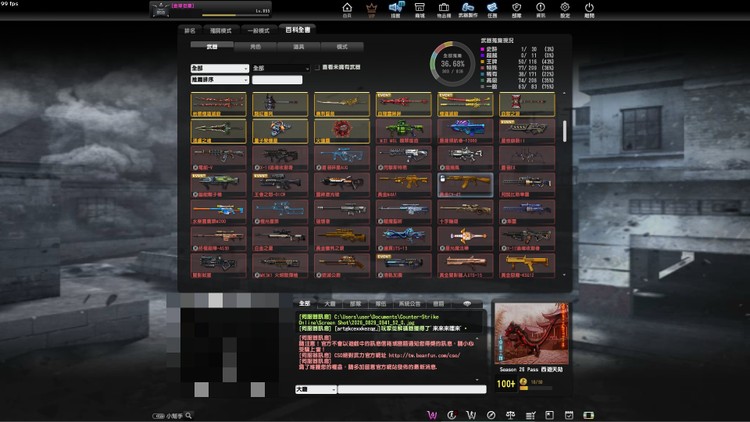Click the weapon list vertical scrollbar thumb
This screenshot has height=422, width=750.
(564, 131)
